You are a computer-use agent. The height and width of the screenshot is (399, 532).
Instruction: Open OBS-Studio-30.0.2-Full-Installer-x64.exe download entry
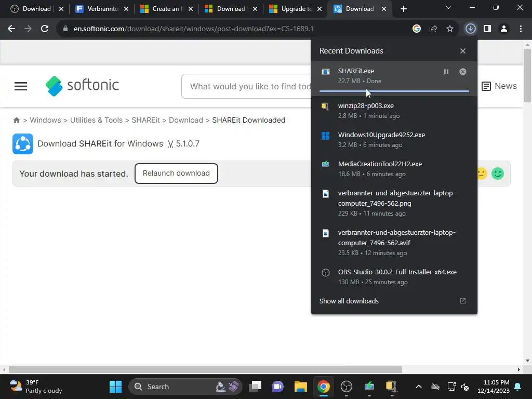tap(394, 276)
